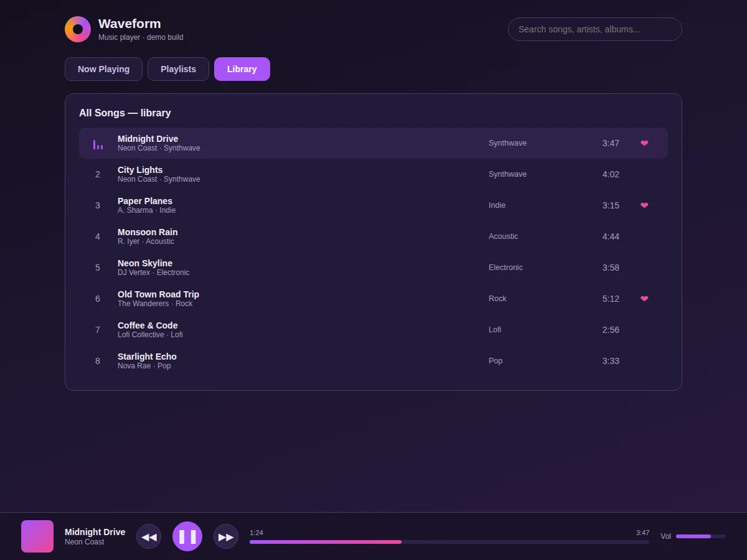Skip to the next track
This screenshot has height=560, width=747.
point(226,536)
